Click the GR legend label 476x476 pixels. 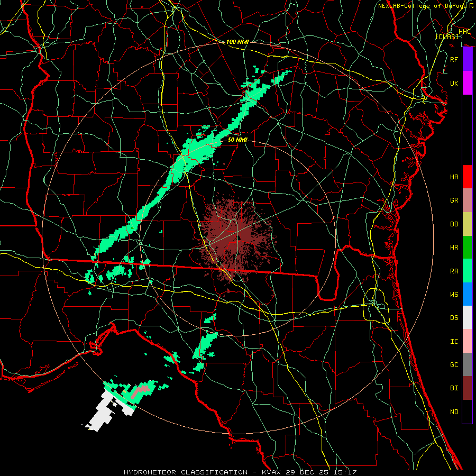454,200
